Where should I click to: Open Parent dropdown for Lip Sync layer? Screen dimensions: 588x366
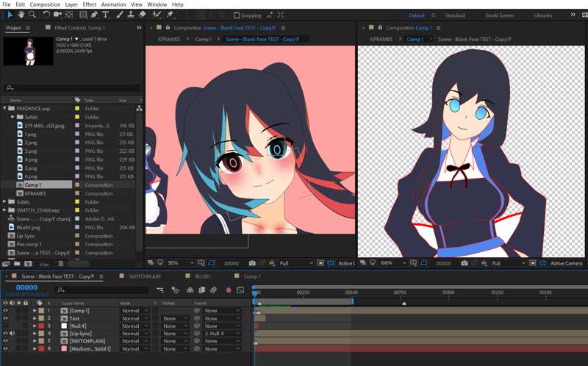coord(221,334)
